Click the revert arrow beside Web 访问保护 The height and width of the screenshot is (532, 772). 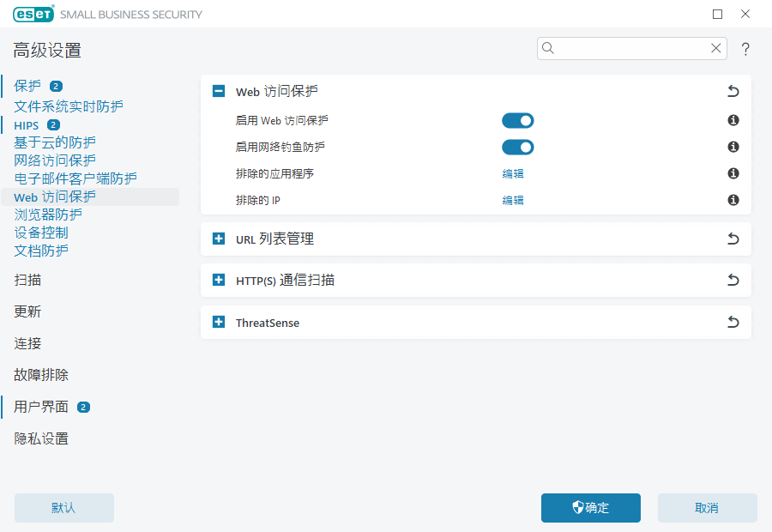pos(733,91)
